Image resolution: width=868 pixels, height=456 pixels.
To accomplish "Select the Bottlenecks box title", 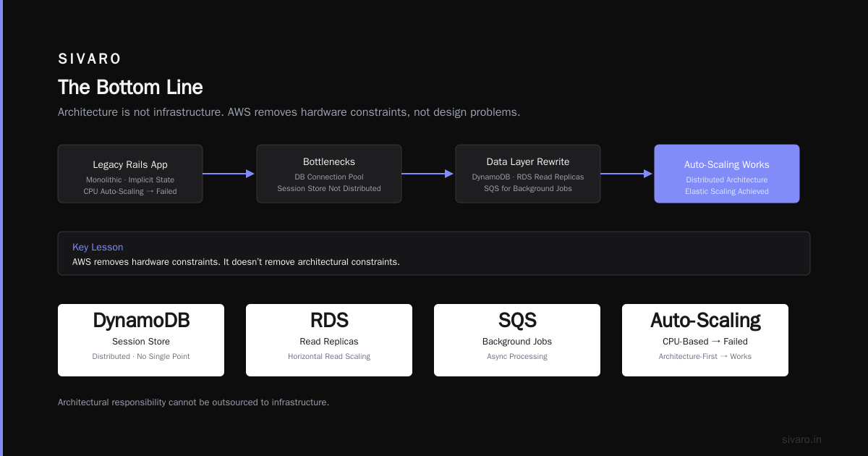I will click(329, 162).
